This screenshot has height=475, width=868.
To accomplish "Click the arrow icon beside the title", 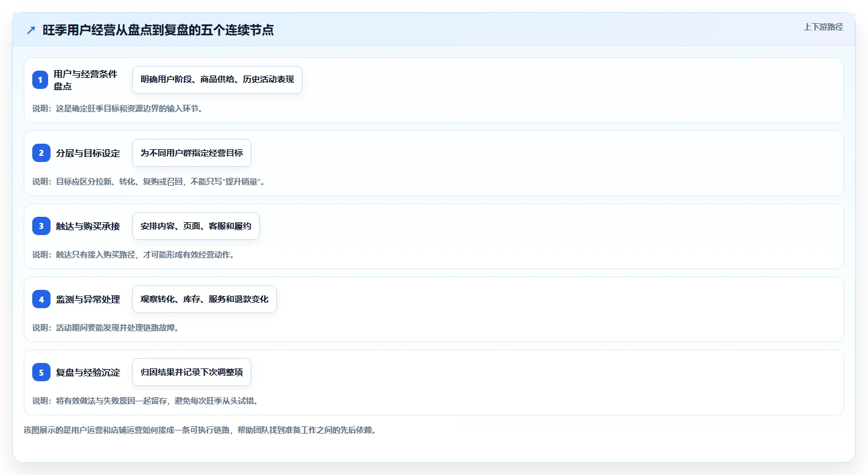I will tap(31, 30).
